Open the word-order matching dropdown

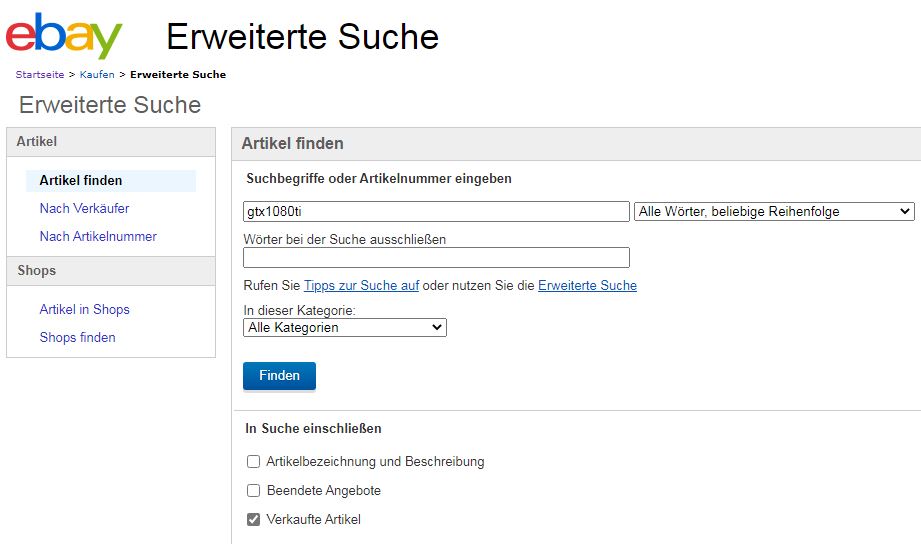[774, 212]
